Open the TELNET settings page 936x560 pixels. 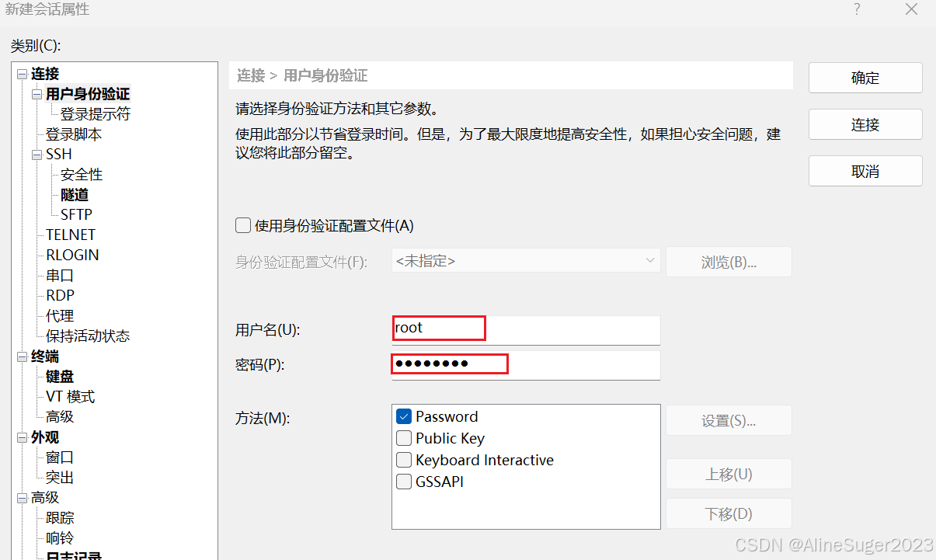tap(70, 234)
